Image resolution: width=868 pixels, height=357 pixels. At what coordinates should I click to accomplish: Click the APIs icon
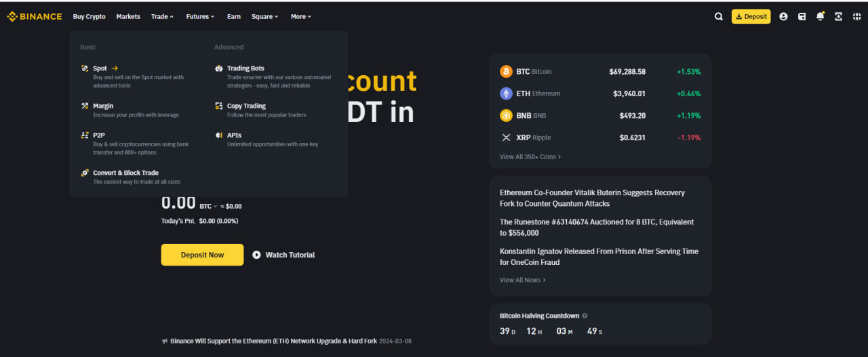pos(219,135)
